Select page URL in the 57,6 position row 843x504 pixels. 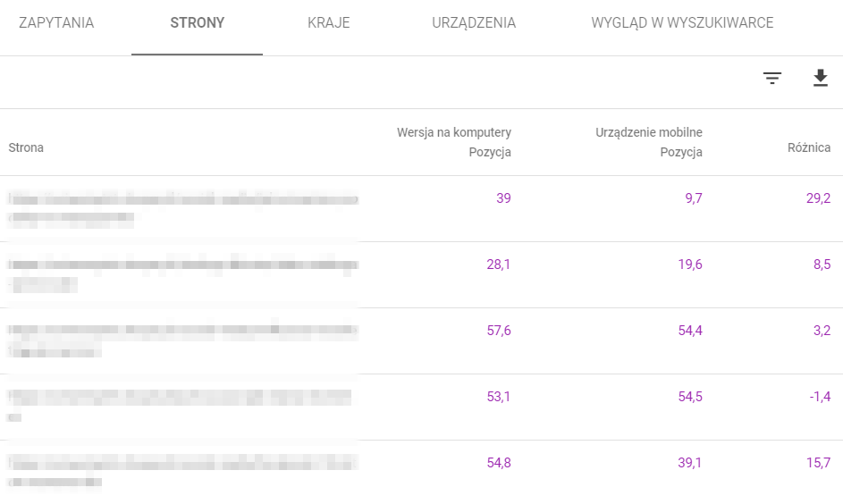[x=182, y=340]
